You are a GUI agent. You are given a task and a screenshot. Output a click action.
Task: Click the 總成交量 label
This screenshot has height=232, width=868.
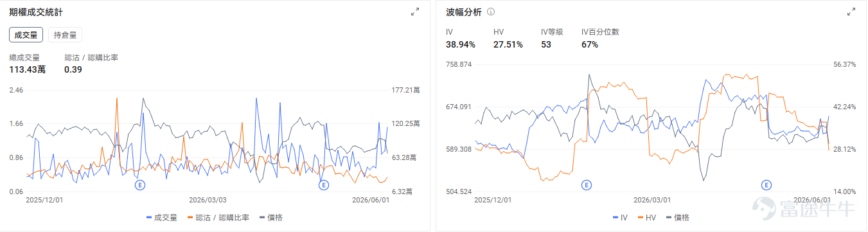pyautogui.click(x=24, y=57)
